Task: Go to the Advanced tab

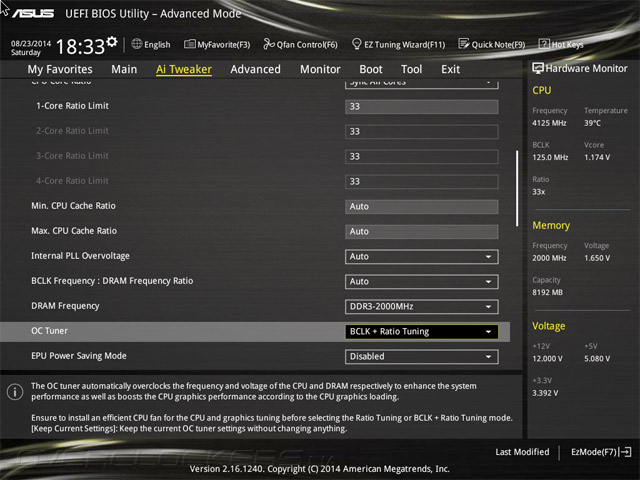Action: coord(256,69)
